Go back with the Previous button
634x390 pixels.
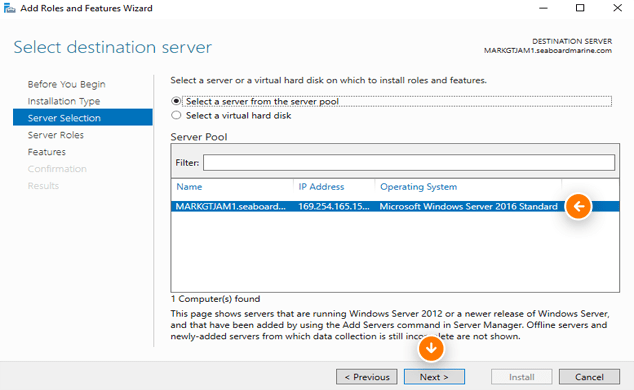[367, 377]
